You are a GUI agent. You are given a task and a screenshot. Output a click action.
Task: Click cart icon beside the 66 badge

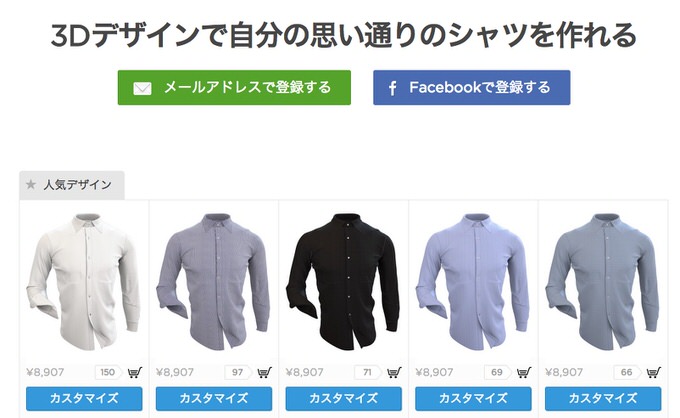tap(654, 372)
